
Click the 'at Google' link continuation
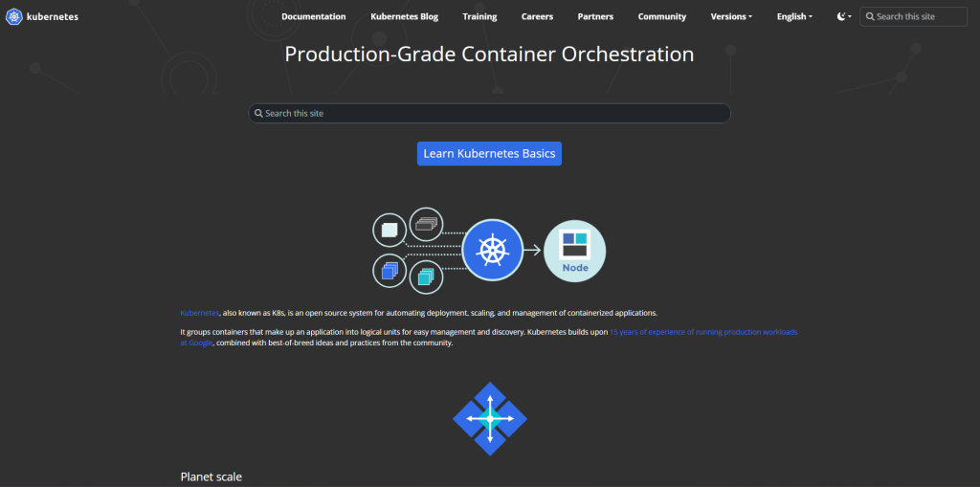coord(197,343)
